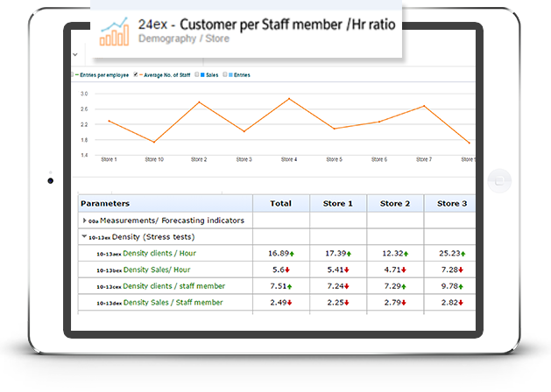
Task: Select the Store 1 column header
Action: [337, 203]
